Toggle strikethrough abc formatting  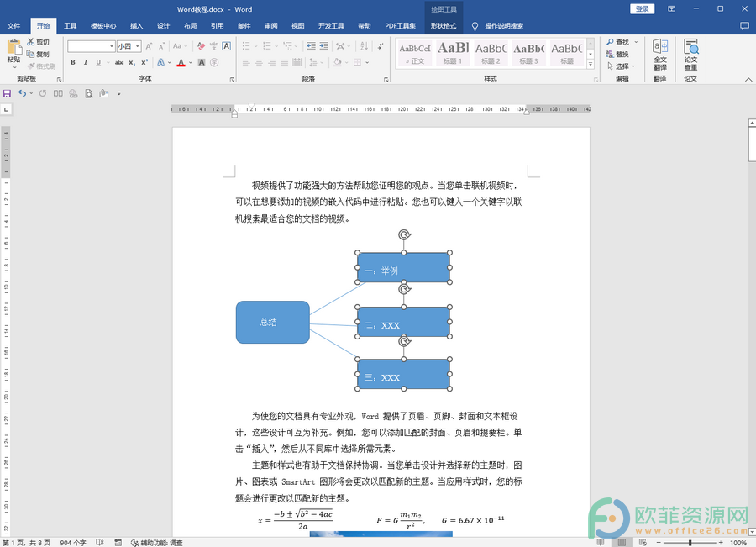tap(119, 62)
